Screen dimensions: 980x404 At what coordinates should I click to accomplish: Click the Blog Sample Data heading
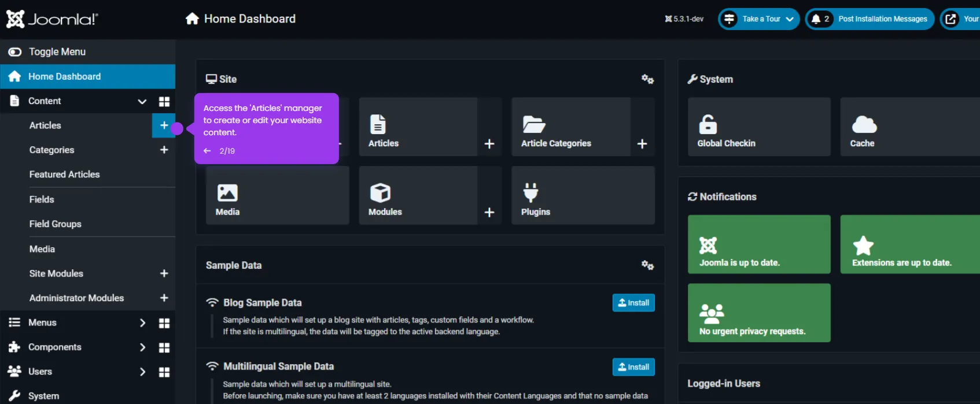(263, 303)
